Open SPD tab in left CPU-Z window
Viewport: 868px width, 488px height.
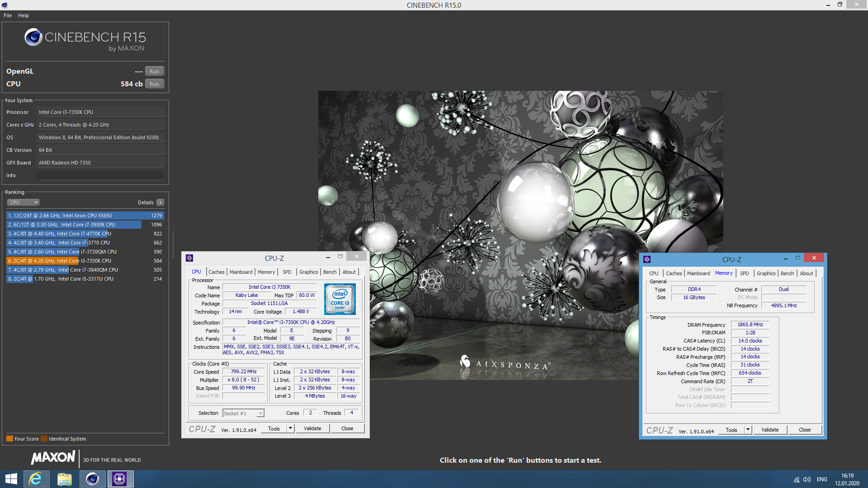coord(287,272)
